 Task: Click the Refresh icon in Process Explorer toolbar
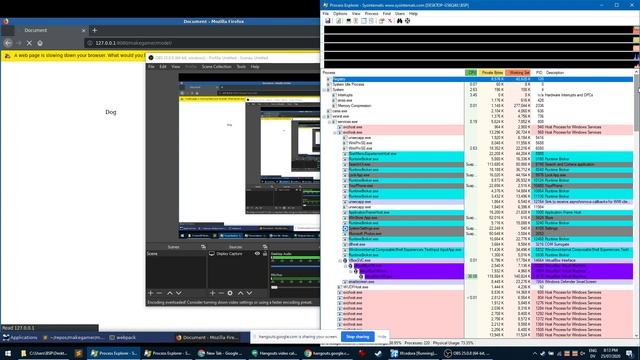(339, 21)
